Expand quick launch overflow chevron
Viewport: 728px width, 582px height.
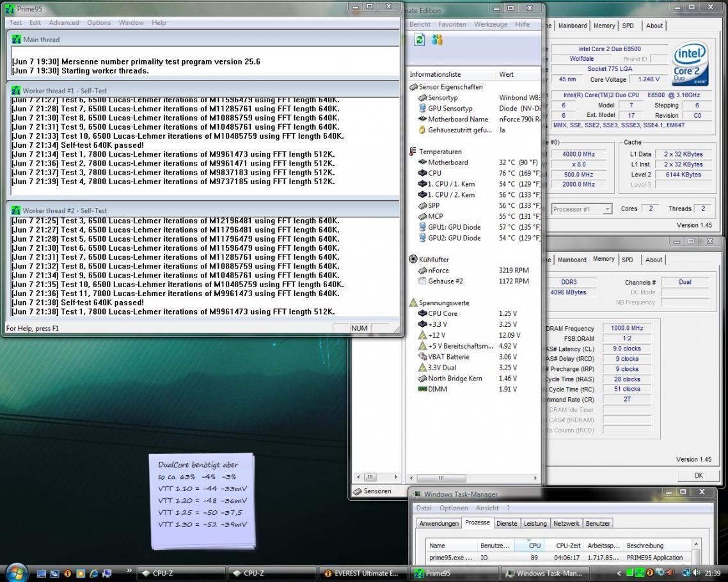click(x=129, y=571)
